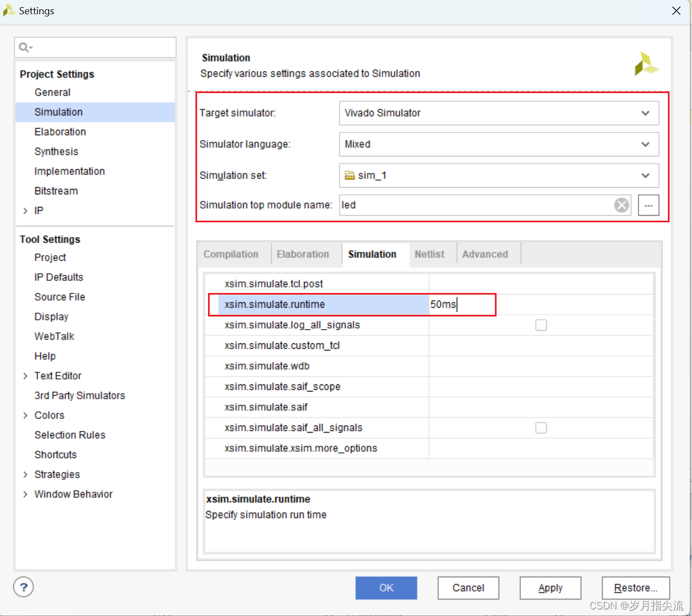Expand the Strategies tree node

point(25,475)
